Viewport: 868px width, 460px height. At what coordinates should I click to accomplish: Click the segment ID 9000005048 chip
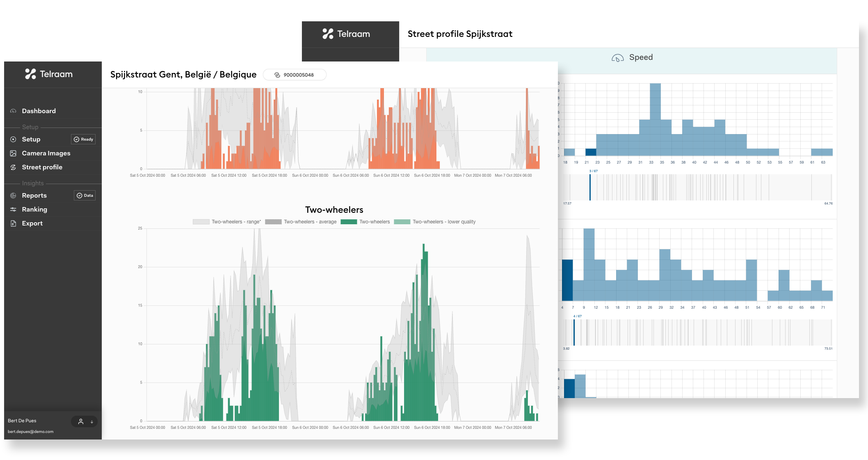pyautogui.click(x=295, y=75)
